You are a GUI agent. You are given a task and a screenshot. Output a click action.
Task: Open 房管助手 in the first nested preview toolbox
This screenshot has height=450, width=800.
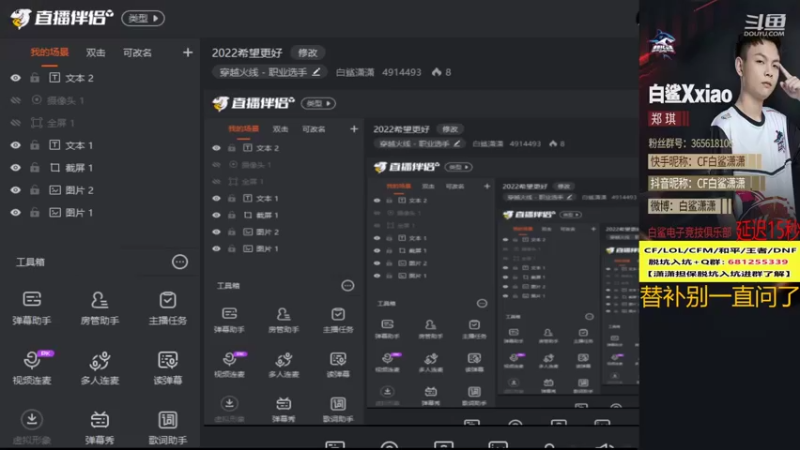[284, 320]
